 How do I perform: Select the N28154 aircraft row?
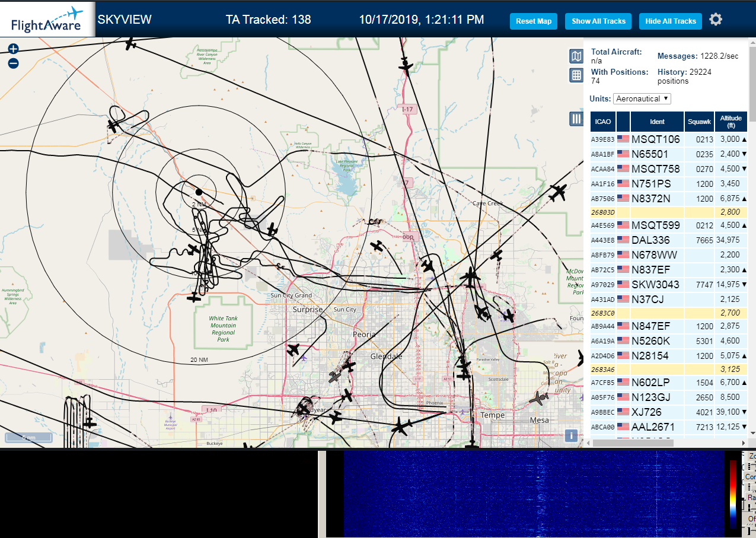[669, 356]
